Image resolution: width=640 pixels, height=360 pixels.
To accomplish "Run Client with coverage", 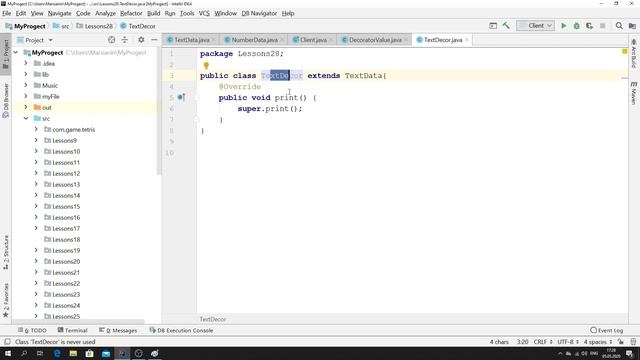I will (589, 26).
